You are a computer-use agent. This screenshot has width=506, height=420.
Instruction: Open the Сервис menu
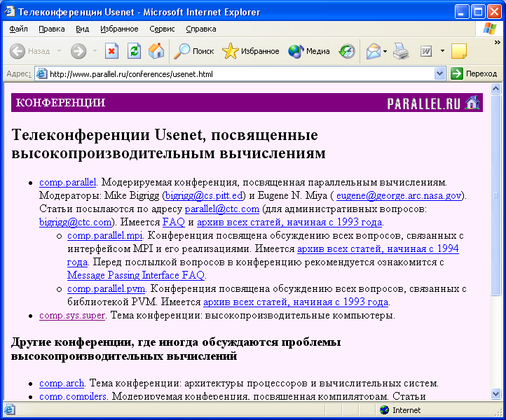coord(162,29)
